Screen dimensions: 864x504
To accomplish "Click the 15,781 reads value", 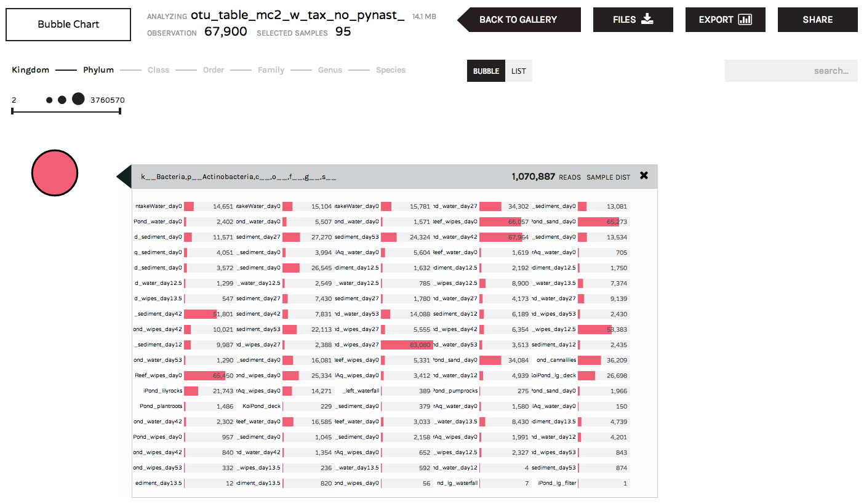I will click(419, 206).
